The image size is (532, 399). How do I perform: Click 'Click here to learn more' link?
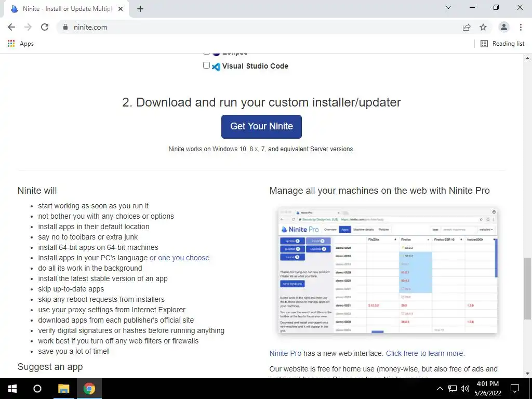425,353
